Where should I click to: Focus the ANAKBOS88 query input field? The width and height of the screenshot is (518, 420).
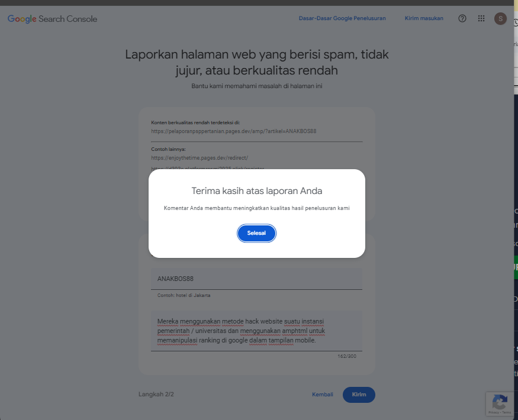[256, 279]
